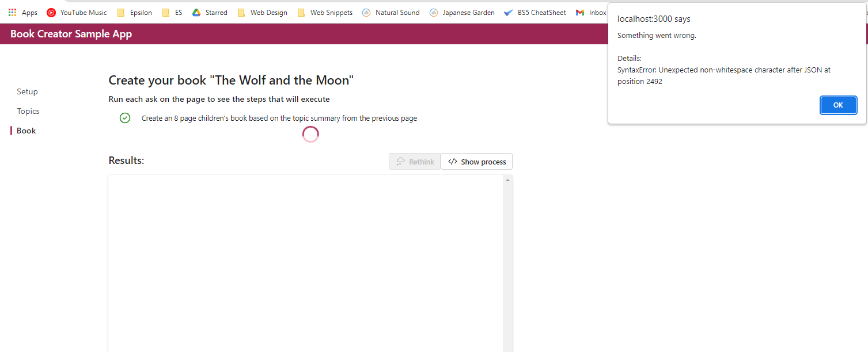Image resolution: width=868 pixels, height=352 pixels.
Task: Select Book in the sidebar navigation
Action: pyautogui.click(x=25, y=131)
